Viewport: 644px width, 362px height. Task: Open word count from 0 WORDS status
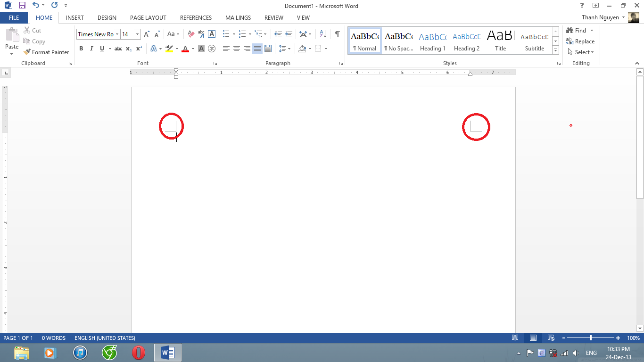tap(54, 338)
